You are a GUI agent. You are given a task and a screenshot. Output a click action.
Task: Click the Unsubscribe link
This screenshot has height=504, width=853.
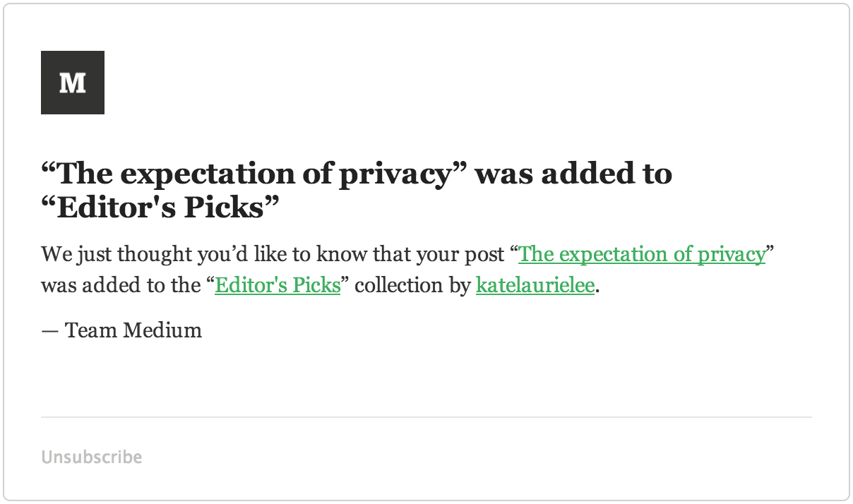(x=91, y=457)
